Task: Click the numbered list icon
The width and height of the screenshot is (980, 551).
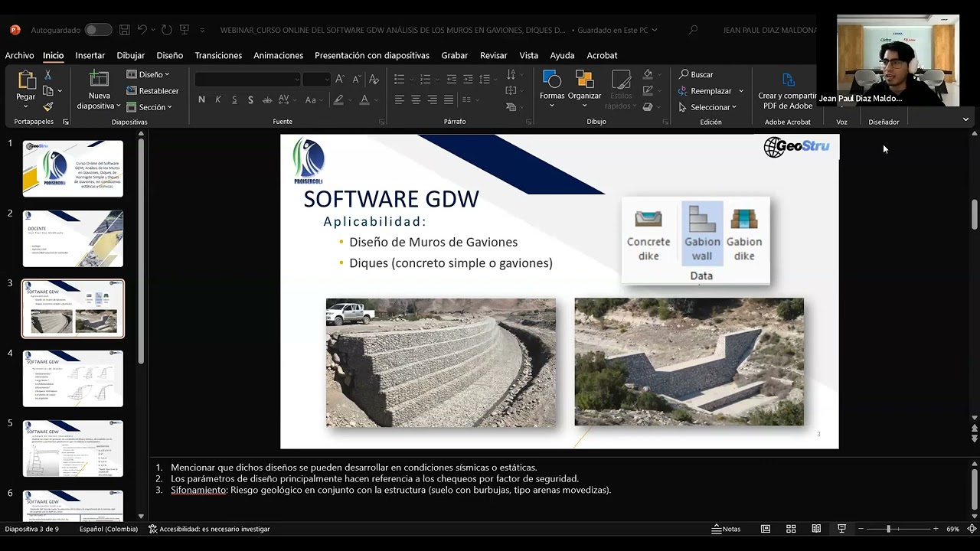Action: [x=426, y=79]
